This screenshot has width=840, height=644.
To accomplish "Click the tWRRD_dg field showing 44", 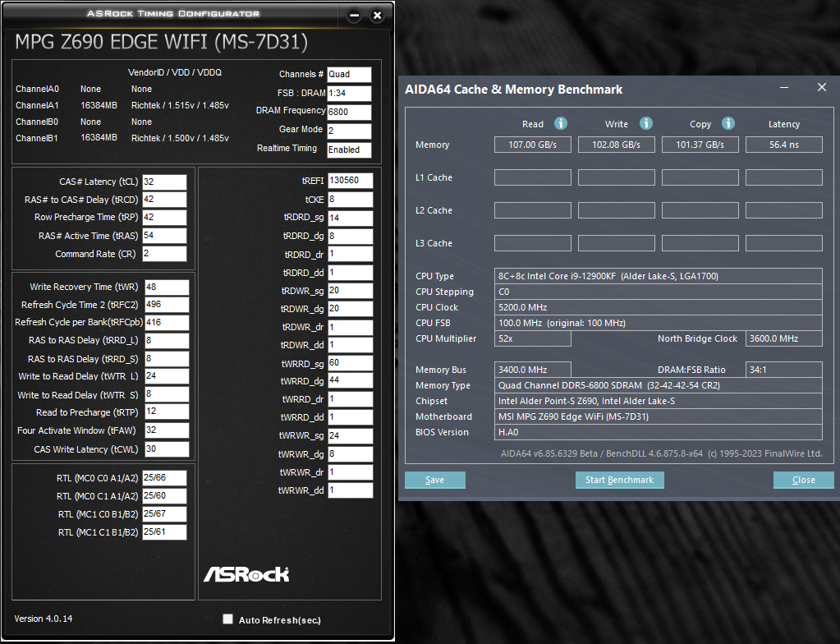I will (351, 380).
